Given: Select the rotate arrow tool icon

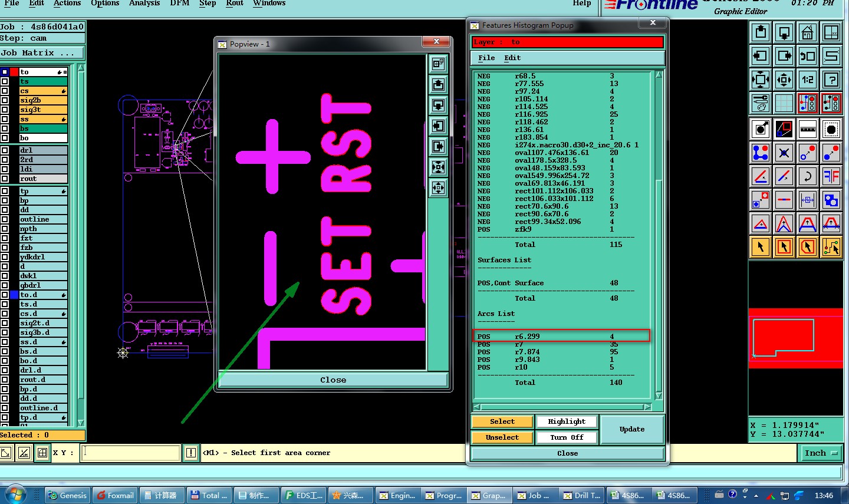Looking at the screenshot, I should tap(808, 176).
